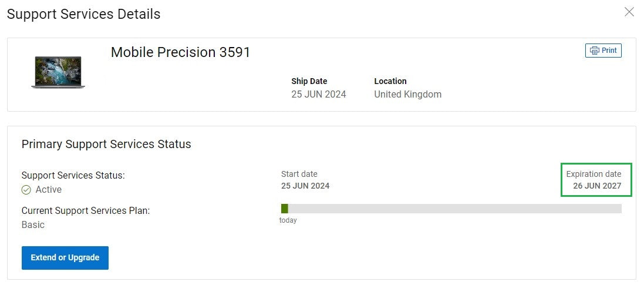This screenshot has width=644, height=285.
Task: Click the Support Services Details heading
Action: click(83, 14)
